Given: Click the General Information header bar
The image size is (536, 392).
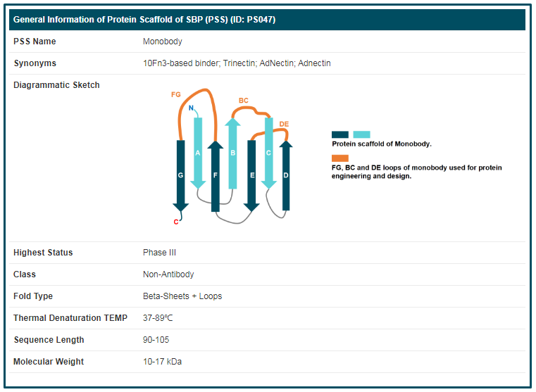Looking at the screenshot, I should (268, 20).
